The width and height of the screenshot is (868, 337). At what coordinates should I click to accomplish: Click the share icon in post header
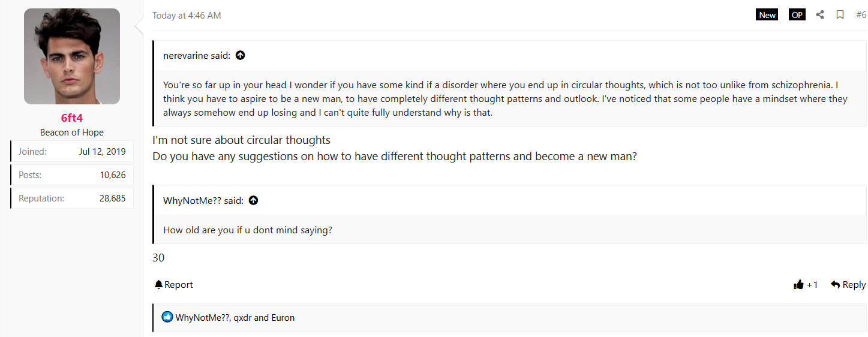pos(820,15)
